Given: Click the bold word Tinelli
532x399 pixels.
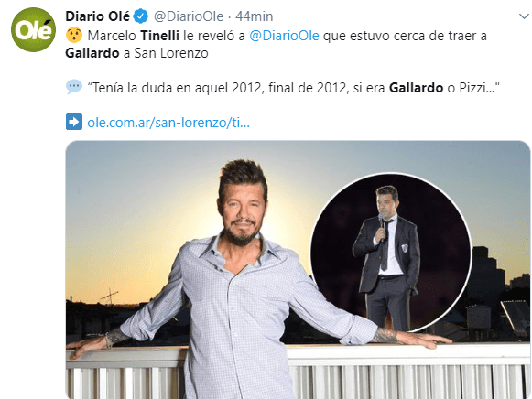Looking at the screenshot, I should (x=160, y=36).
